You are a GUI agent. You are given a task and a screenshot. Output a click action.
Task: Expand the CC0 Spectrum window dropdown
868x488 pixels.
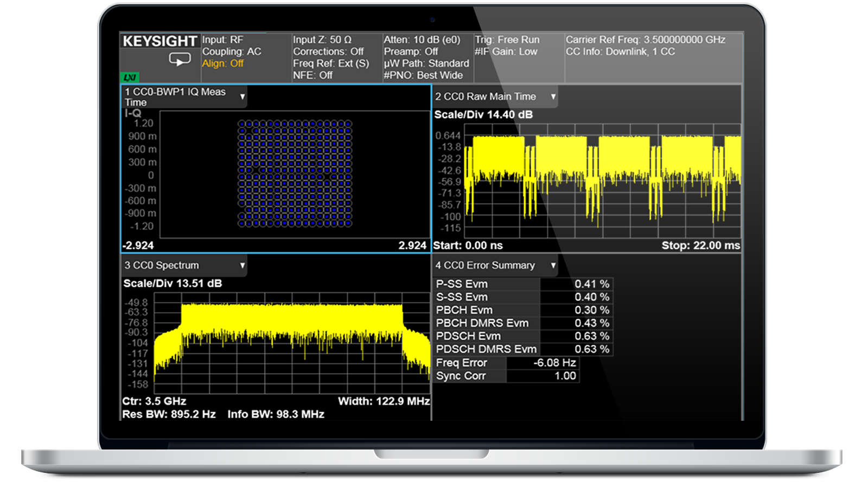click(x=242, y=266)
